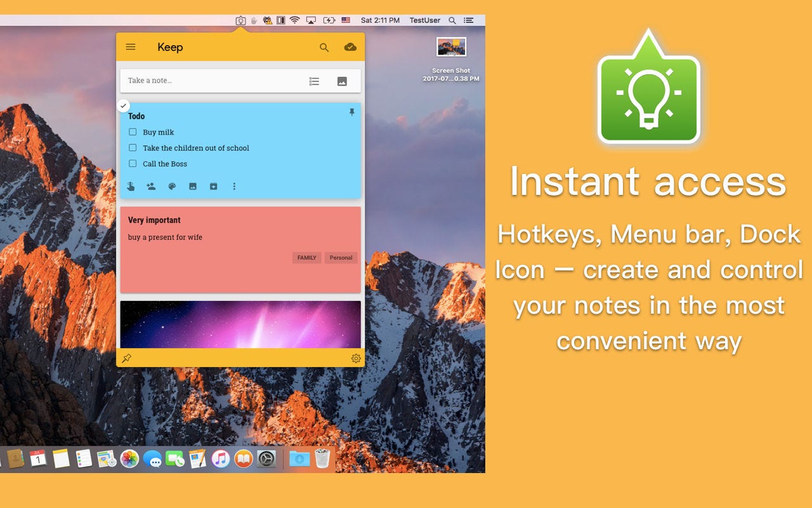
Task: Click the FAMILY label chip
Action: click(307, 258)
